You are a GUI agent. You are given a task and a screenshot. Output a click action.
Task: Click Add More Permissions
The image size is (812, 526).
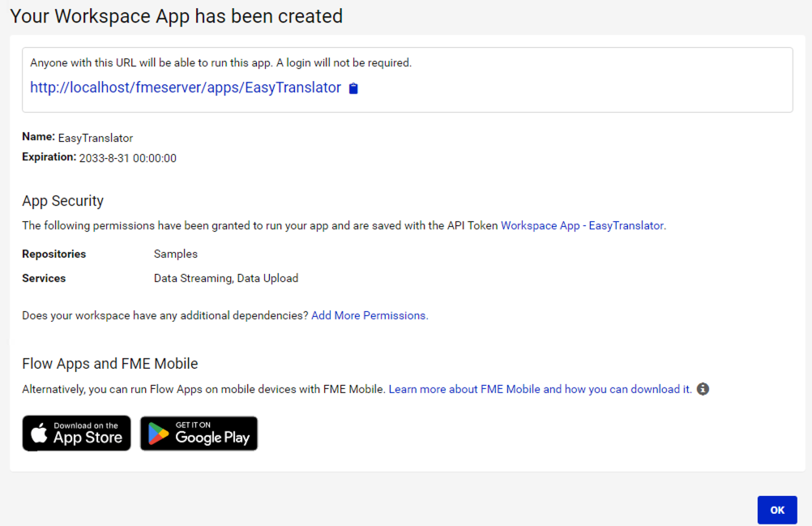pyautogui.click(x=369, y=315)
